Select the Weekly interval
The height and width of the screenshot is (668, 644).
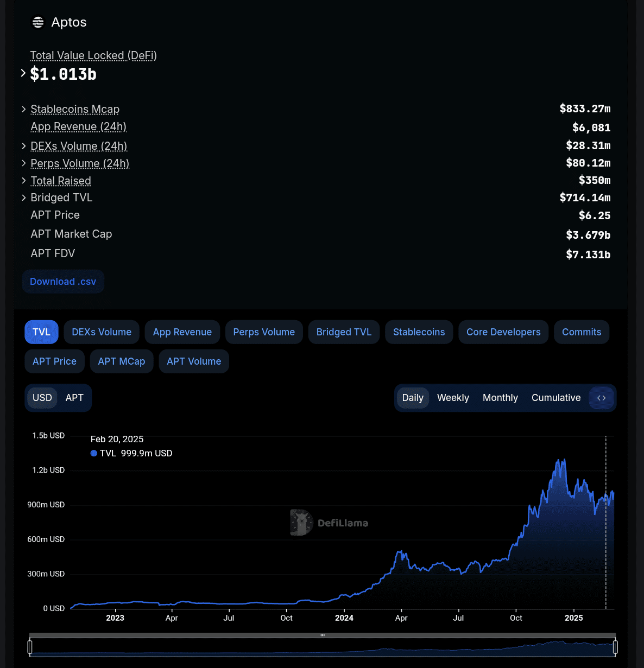pyautogui.click(x=453, y=398)
